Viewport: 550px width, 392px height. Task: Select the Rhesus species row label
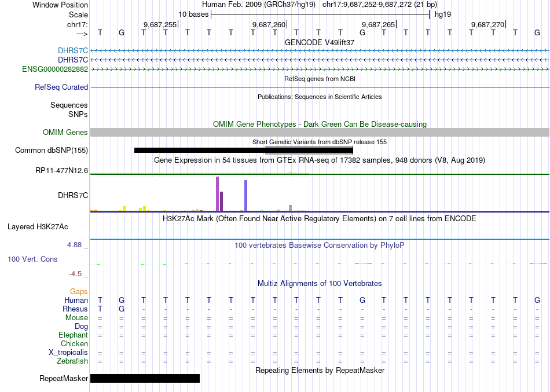click(75, 309)
